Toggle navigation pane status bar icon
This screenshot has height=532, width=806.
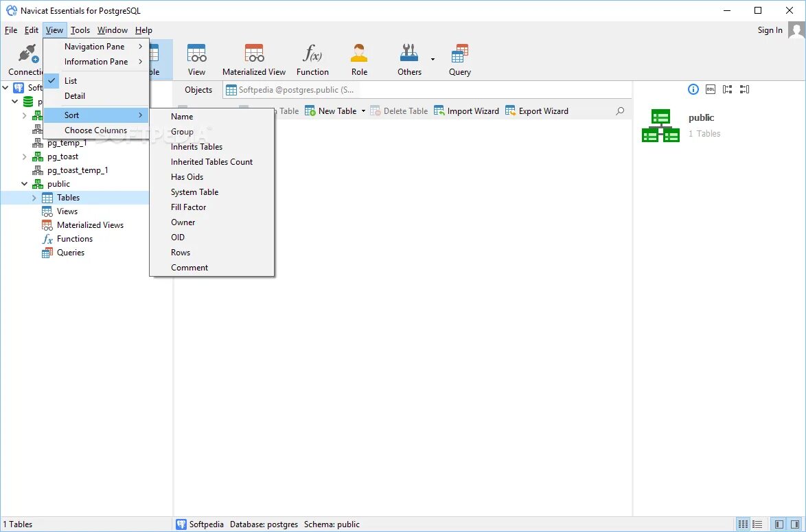click(x=779, y=524)
